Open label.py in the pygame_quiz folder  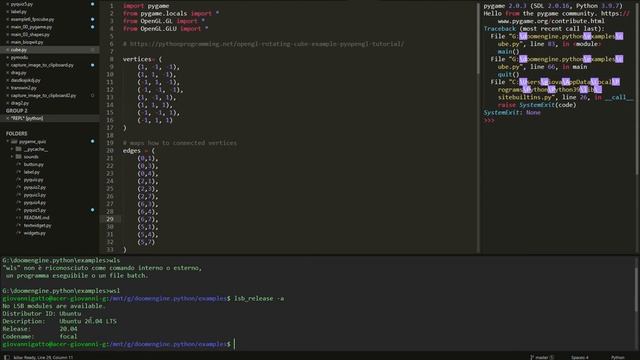coord(31,172)
